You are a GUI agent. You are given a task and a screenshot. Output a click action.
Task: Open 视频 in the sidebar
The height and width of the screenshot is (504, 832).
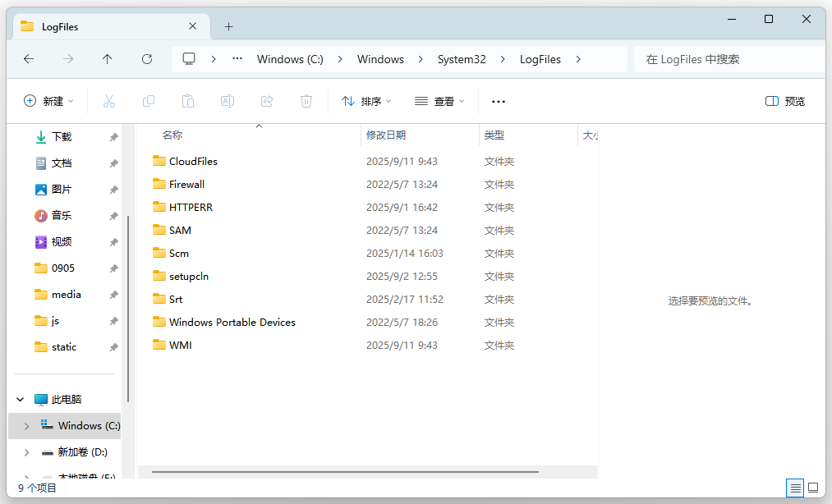62,242
